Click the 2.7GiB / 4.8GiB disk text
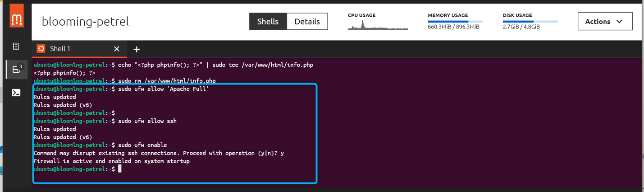The width and height of the screenshot is (644, 192). pos(521,27)
